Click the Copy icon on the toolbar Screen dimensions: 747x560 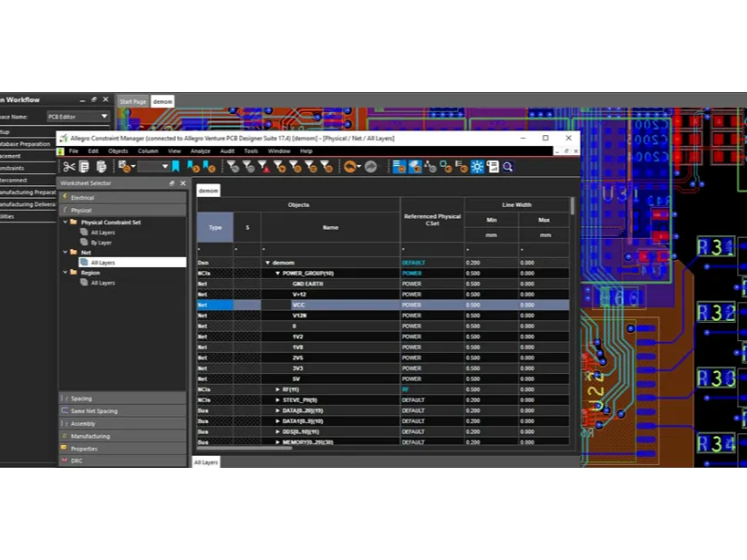84,166
